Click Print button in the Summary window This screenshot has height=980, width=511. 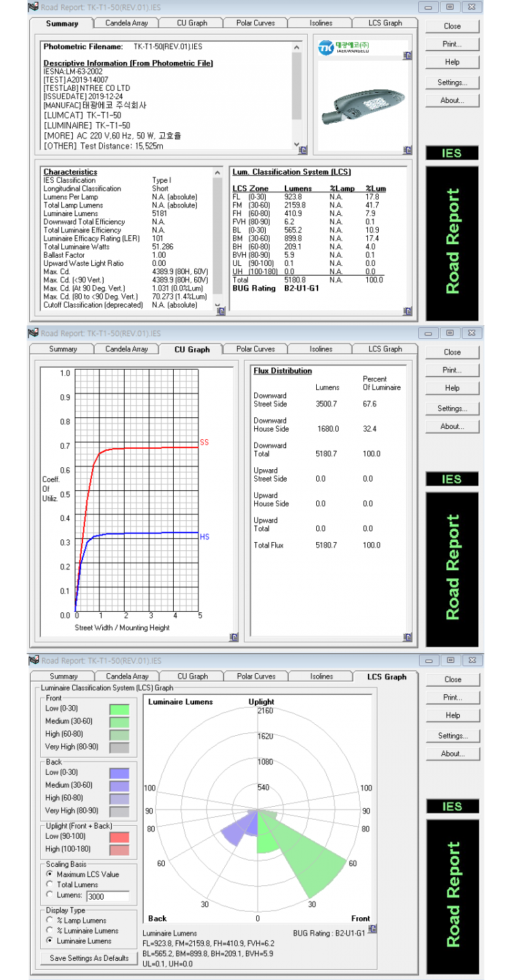tap(452, 44)
